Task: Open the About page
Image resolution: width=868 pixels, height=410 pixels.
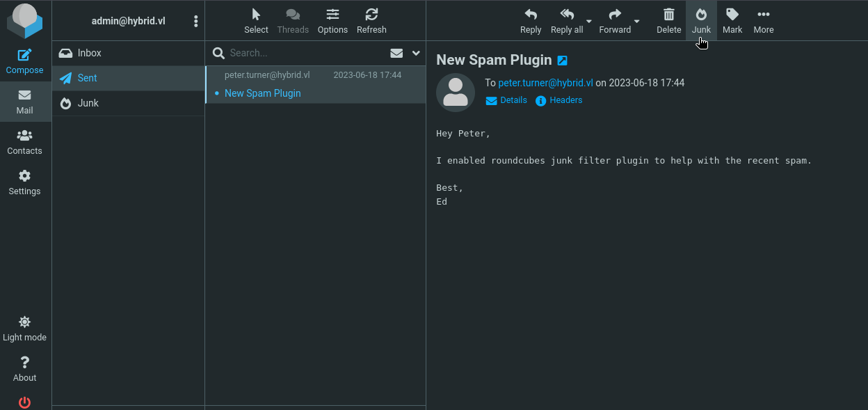Action: pyautogui.click(x=24, y=369)
